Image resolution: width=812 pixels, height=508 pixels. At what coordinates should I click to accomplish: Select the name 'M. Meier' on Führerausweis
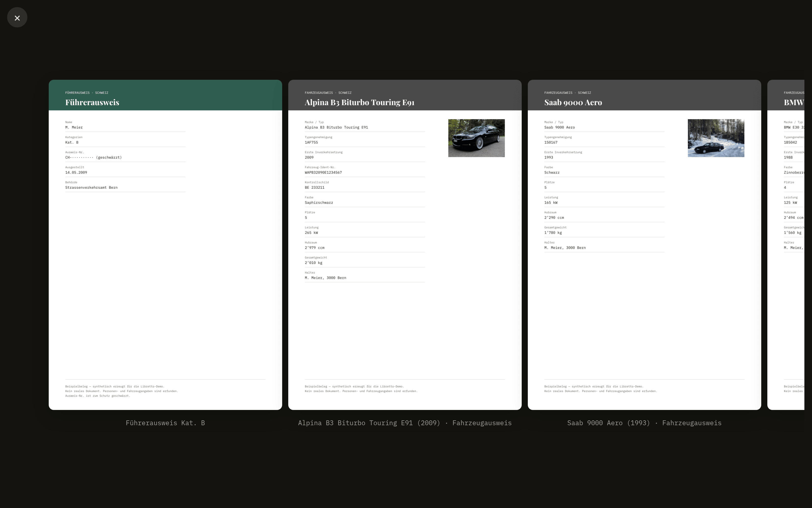tap(74, 127)
